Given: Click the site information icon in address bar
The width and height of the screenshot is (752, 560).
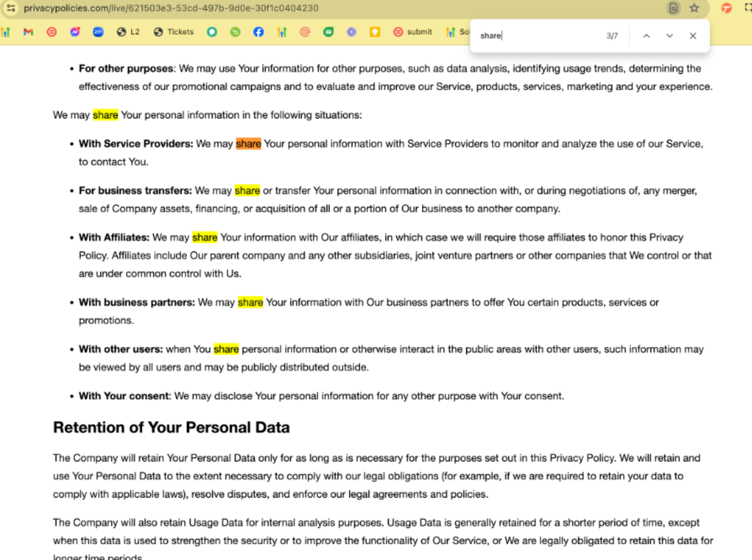Looking at the screenshot, I should [x=11, y=8].
